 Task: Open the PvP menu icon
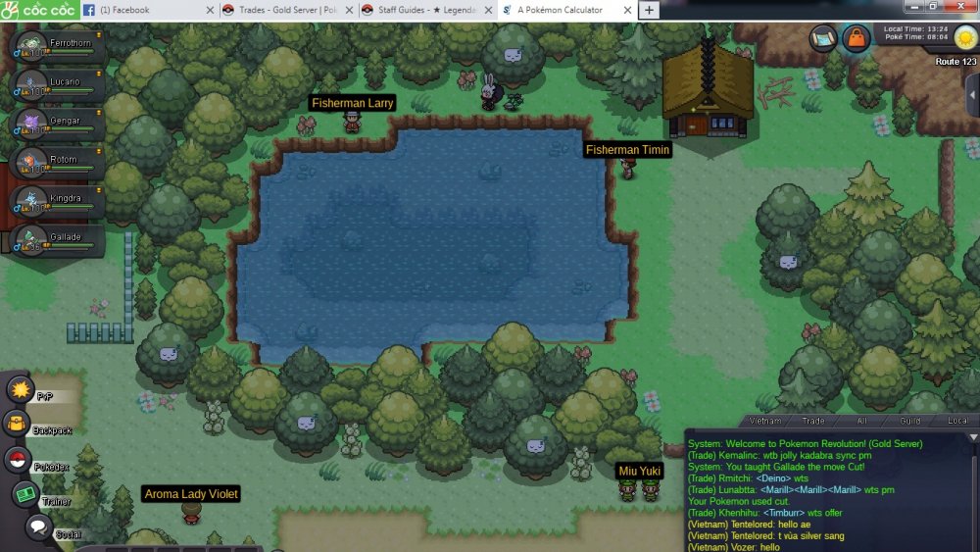[20, 388]
